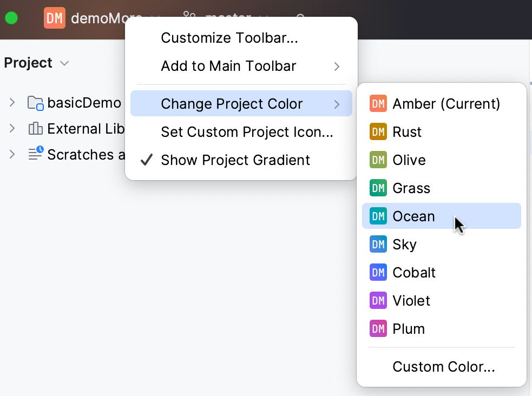Click Set Custom Project Icon

point(247,132)
